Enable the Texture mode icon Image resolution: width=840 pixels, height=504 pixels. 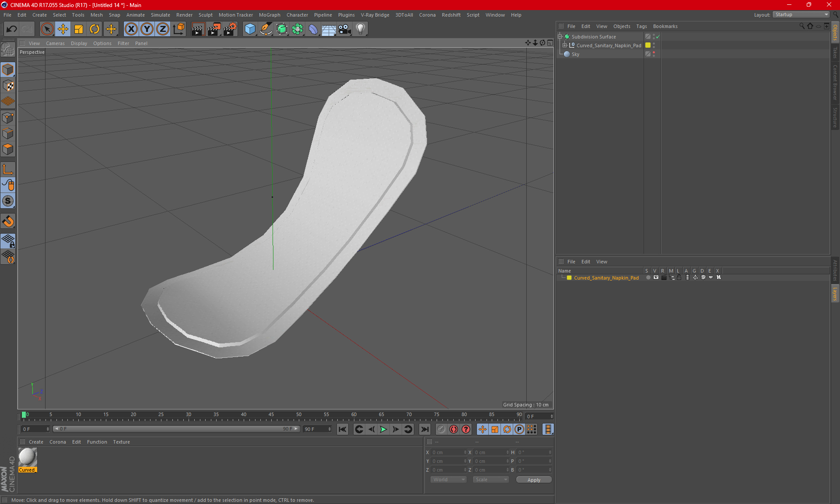coord(8,86)
